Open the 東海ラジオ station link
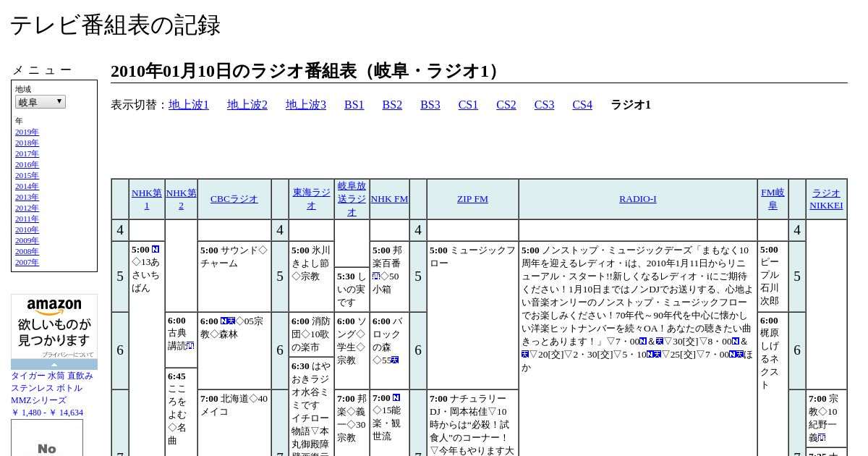Image resolution: width=868 pixels, height=456 pixels. pyautogui.click(x=312, y=199)
